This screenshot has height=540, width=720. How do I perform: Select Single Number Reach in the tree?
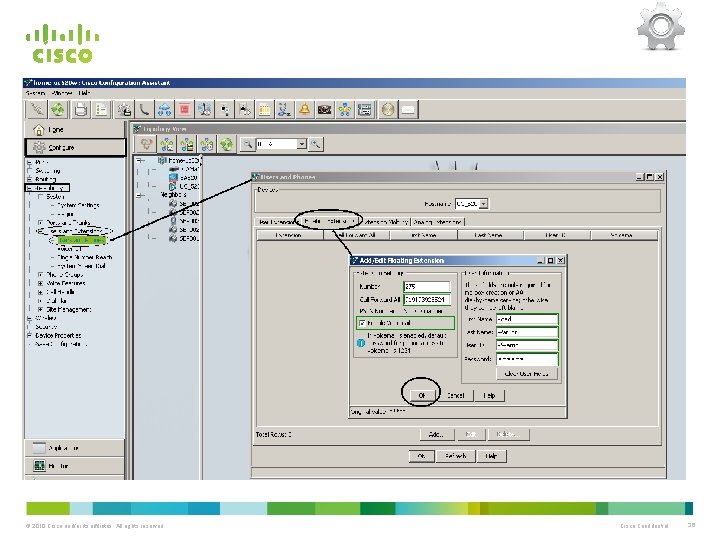point(85,257)
